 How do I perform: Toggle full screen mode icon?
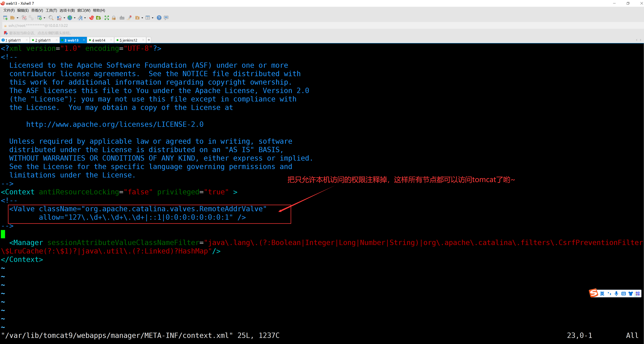tap(107, 18)
